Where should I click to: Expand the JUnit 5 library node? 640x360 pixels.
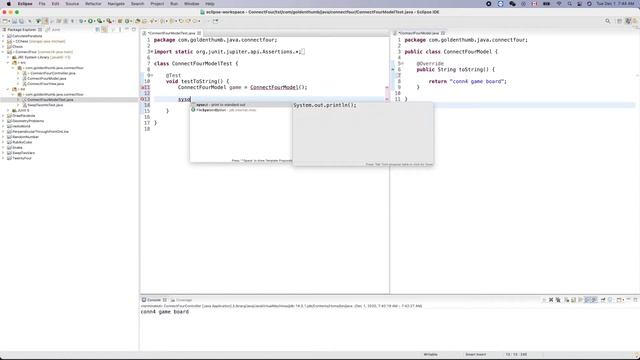(x=8, y=110)
